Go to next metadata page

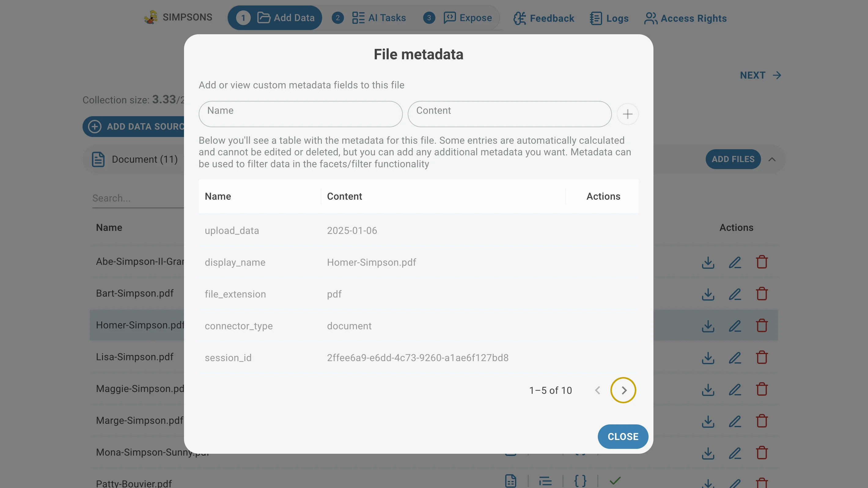click(x=624, y=390)
